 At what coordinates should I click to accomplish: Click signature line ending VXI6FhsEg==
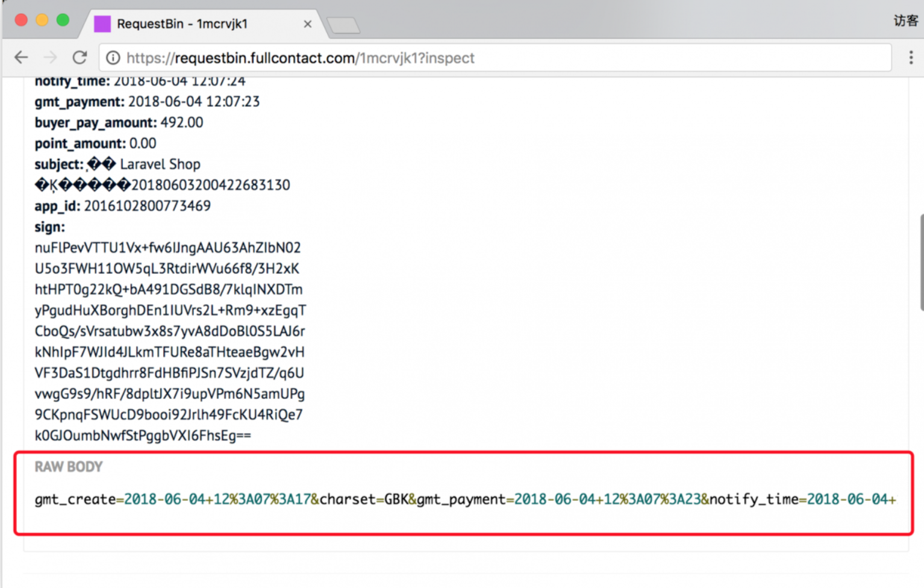point(143,436)
